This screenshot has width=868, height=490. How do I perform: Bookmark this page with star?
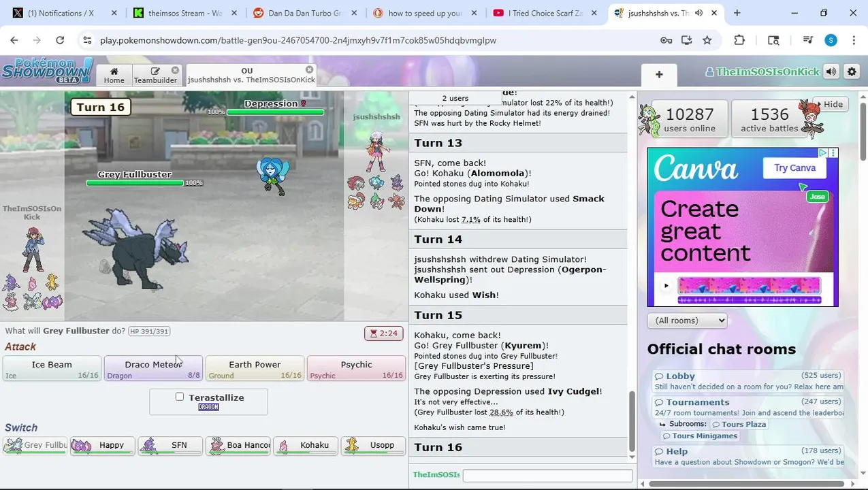707,40
